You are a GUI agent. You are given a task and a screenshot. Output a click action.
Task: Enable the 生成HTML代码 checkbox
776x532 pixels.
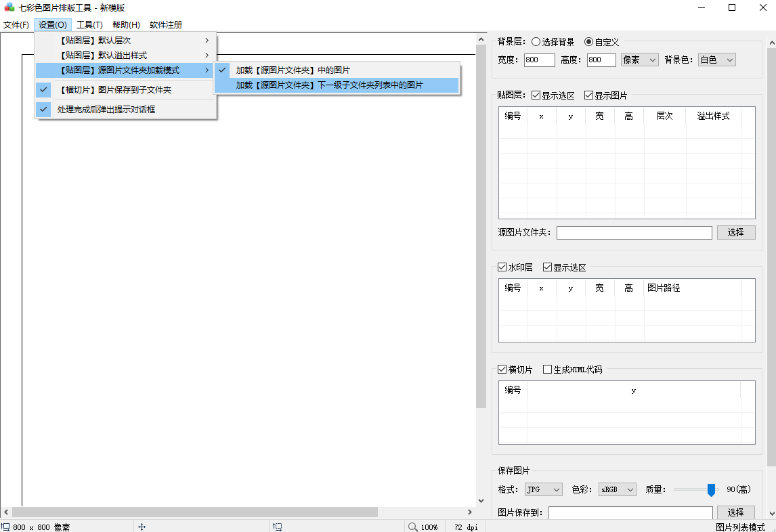pyautogui.click(x=547, y=370)
